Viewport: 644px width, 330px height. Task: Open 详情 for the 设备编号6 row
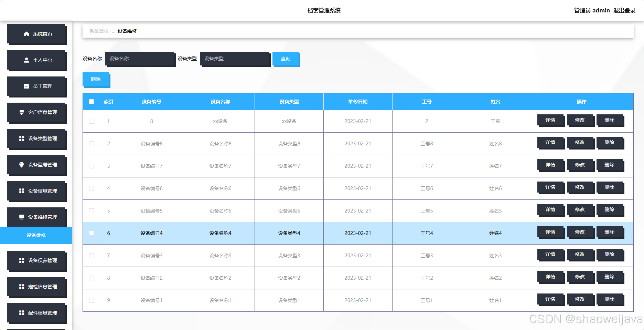[x=550, y=187]
